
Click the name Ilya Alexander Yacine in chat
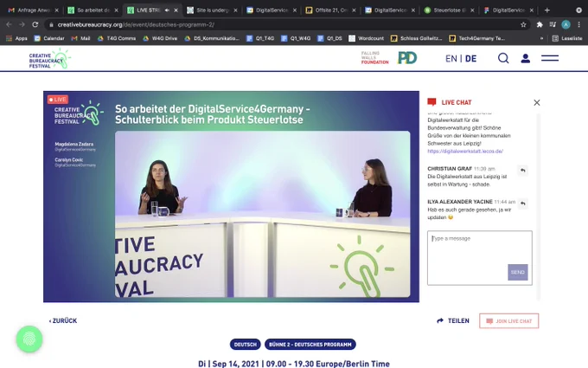coord(460,202)
